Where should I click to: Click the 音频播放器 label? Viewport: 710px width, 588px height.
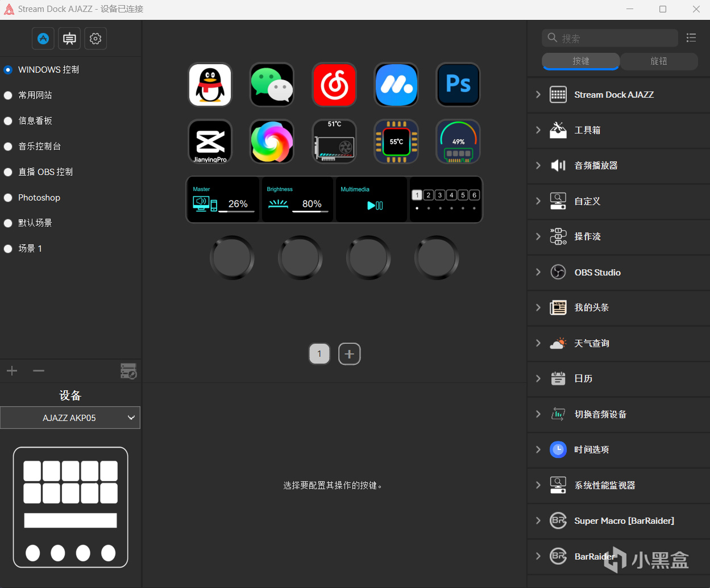596,165
